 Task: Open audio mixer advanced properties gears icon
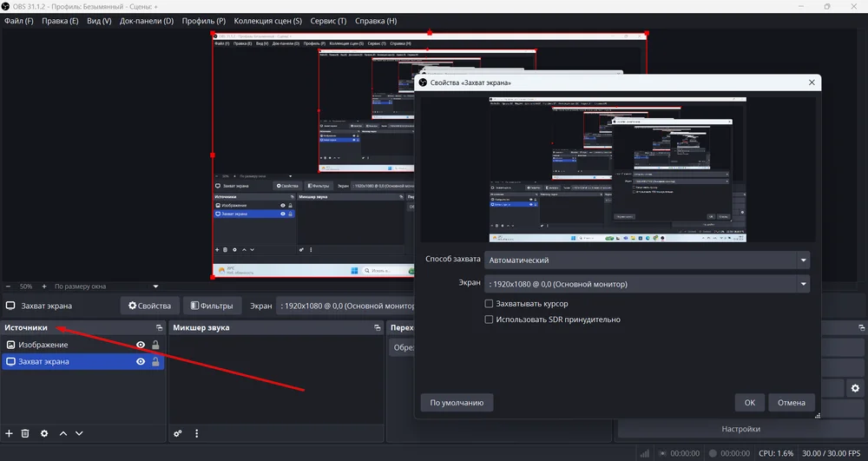(x=178, y=433)
